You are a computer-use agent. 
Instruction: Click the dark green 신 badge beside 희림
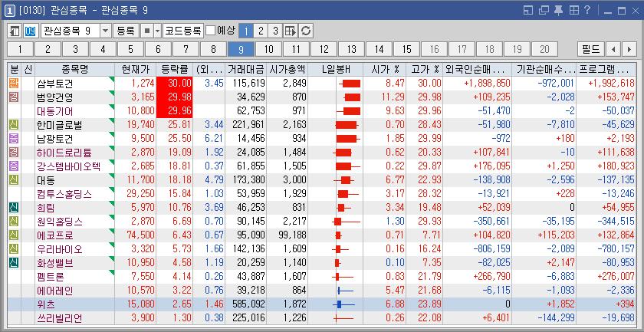(14, 208)
